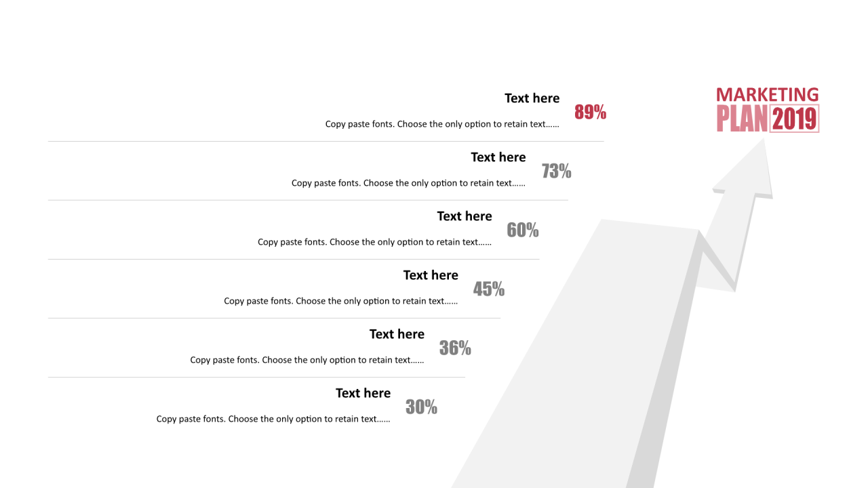Click the Text here heading beside 30%
This screenshot has width=868, height=488.
coord(363,393)
